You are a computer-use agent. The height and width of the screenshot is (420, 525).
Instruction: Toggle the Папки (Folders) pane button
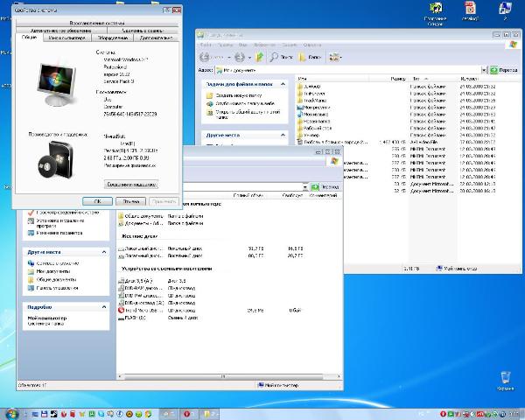[308, 56]
